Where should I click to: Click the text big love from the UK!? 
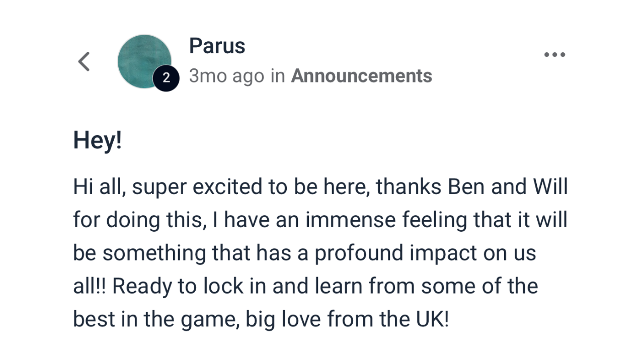click(x=347, y=320)
